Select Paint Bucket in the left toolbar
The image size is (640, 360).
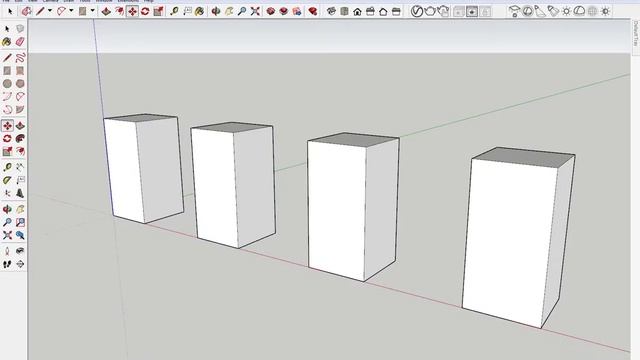(x=7, y=42)
